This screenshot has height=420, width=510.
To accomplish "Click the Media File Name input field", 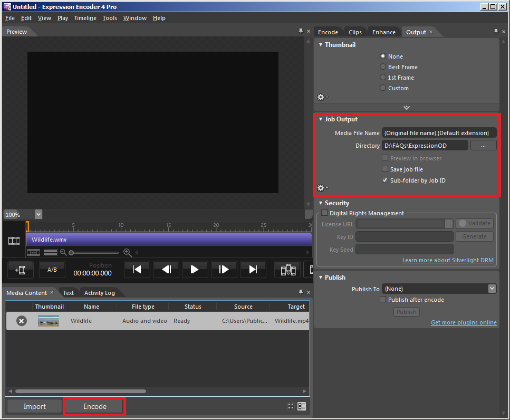I will point(439,133).
